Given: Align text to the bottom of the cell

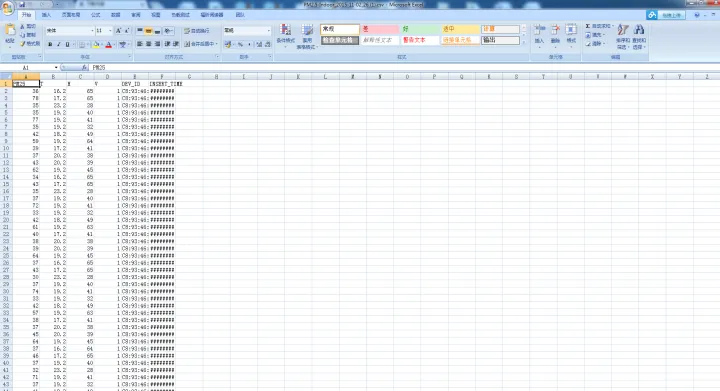Looking at the screenshot, I should [157, 31].
